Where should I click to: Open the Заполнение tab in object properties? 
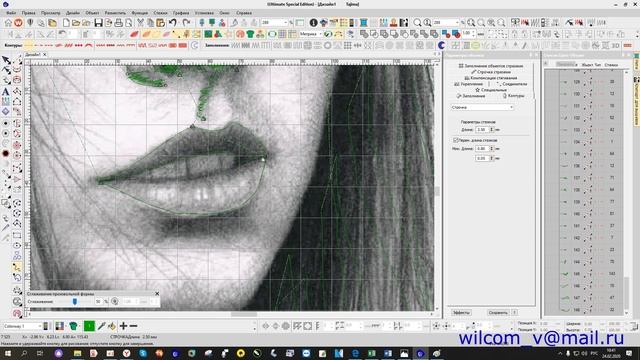coord(471,96)
